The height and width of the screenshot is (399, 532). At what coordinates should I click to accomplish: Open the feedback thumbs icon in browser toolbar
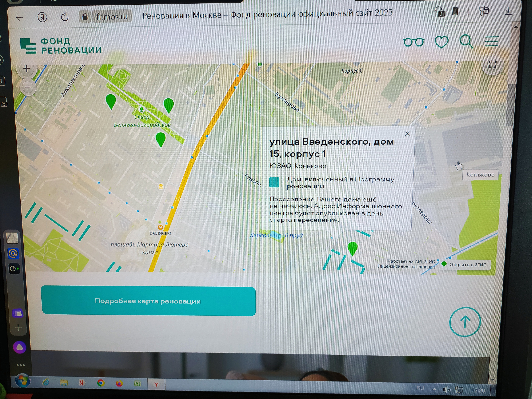(484, 11)
